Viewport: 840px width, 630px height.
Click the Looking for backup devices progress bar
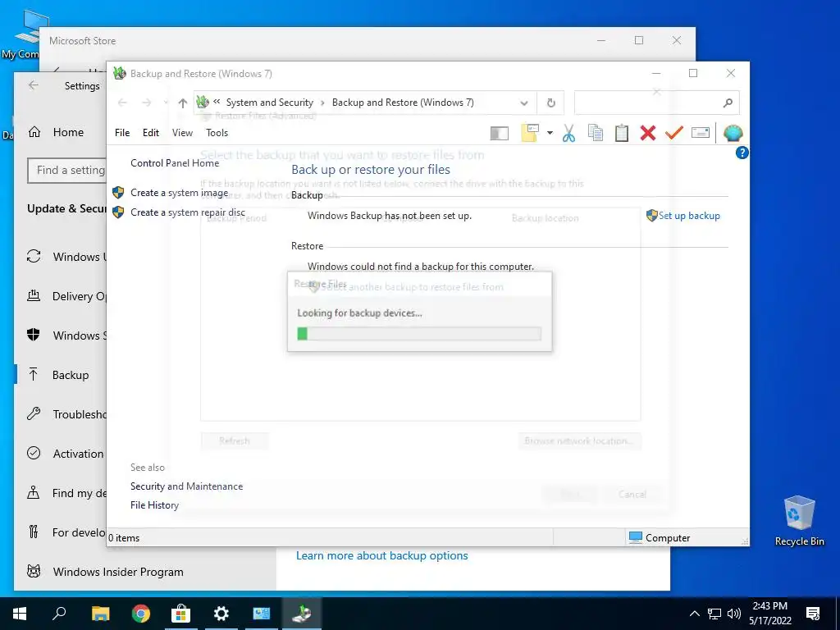click(419, 334)
